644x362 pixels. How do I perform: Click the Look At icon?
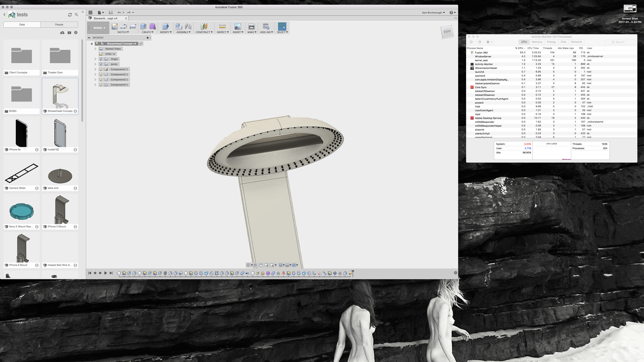coord(255,265)
